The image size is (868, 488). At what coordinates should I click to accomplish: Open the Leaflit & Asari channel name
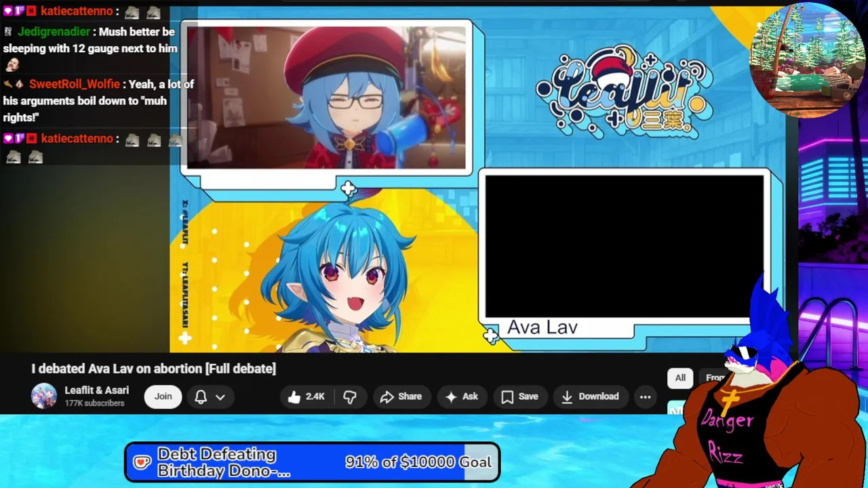[x=96, y=390]
